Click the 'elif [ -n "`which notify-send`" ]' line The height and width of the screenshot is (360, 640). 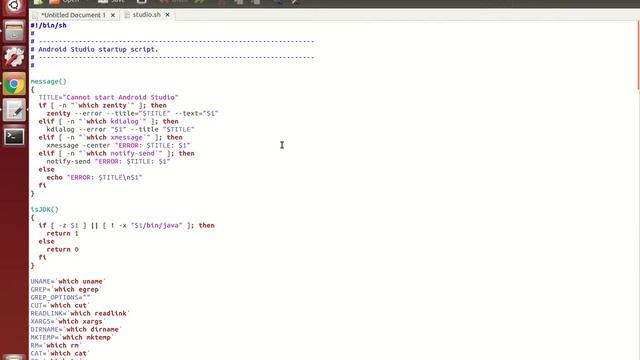click(x=116, y=153)
